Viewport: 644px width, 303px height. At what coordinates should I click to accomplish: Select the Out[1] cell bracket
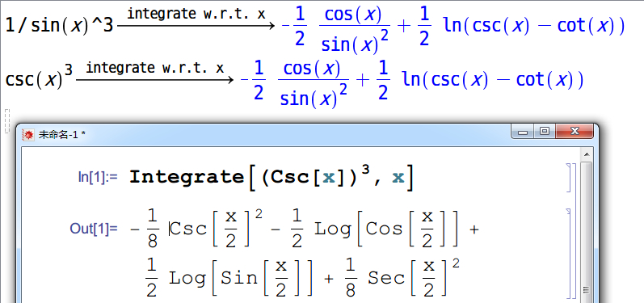coord(569,254)
